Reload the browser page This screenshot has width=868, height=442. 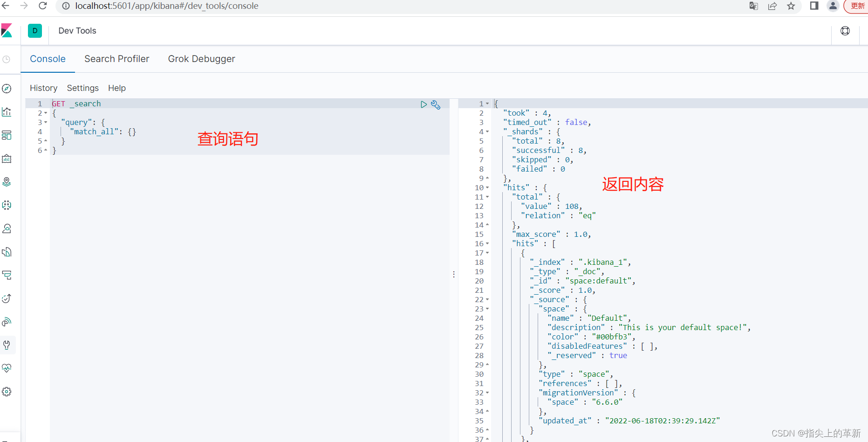pyautogui.click(x=43, y=6)
